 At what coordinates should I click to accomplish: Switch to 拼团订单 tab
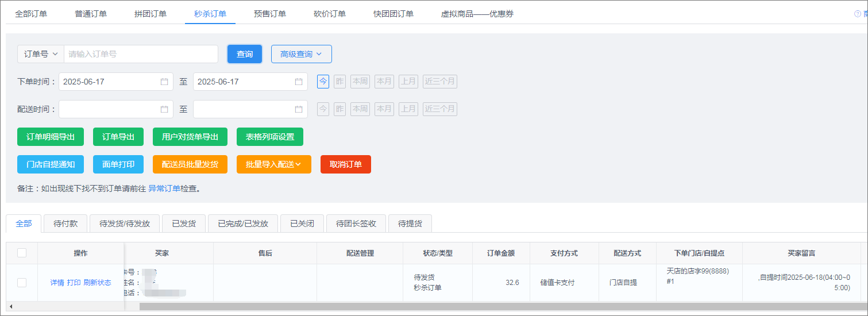tap(151, 14)
